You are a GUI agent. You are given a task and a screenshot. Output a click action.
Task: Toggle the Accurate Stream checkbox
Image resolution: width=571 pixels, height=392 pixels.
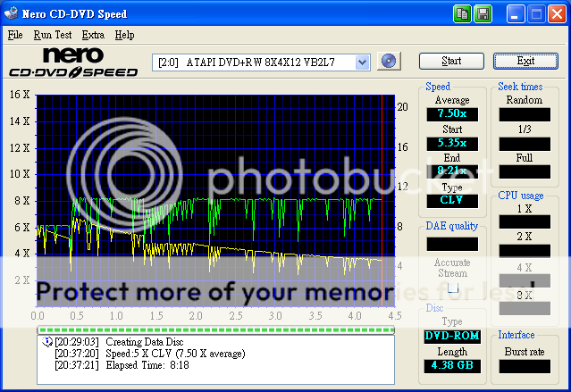[x=452, y=288]
